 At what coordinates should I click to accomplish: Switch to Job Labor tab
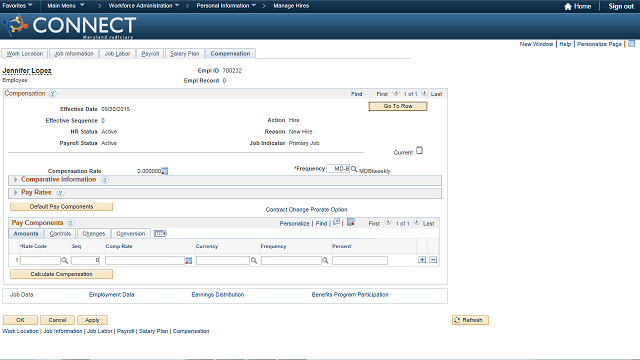coord(117,53)
